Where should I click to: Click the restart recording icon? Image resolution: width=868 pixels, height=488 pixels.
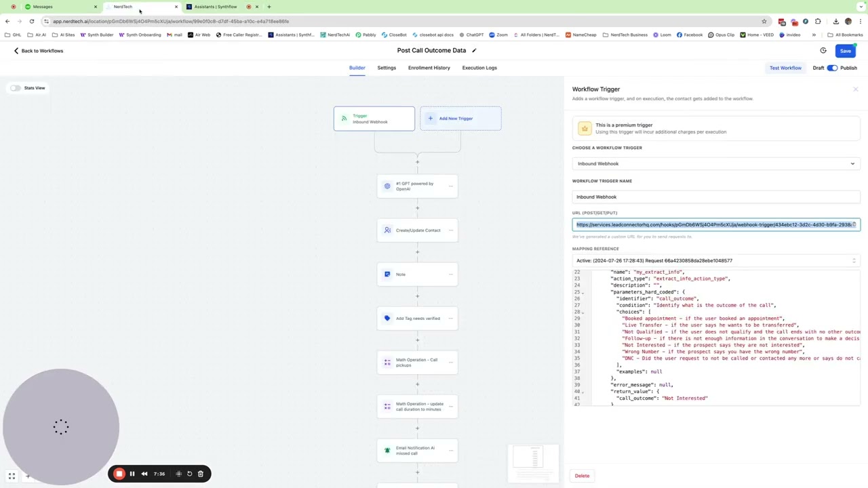(190, 474)
